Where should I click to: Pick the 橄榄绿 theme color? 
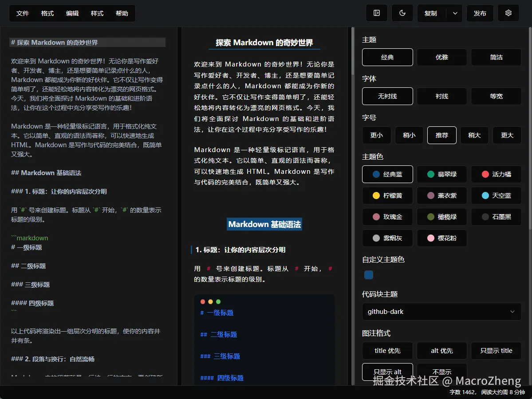click(442, 217)
